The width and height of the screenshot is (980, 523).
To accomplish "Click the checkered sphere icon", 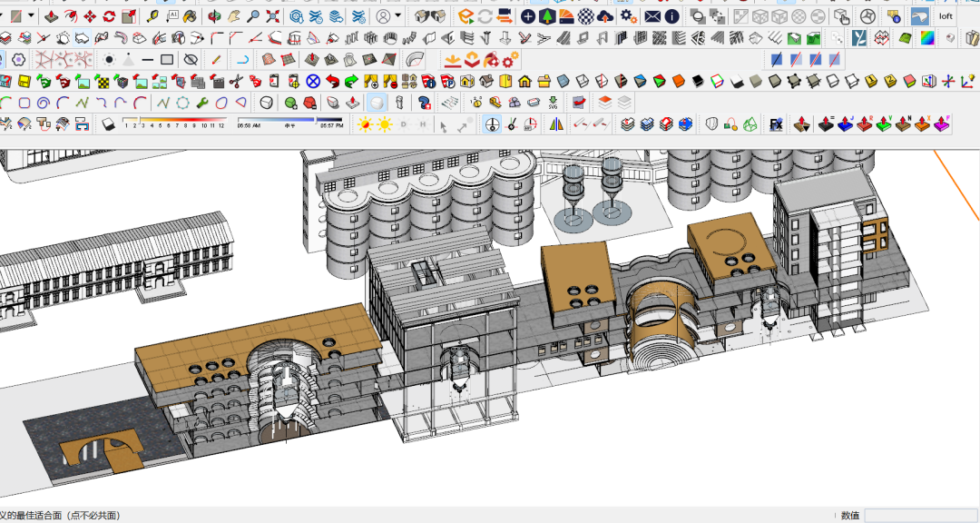I will pos(585,16).
